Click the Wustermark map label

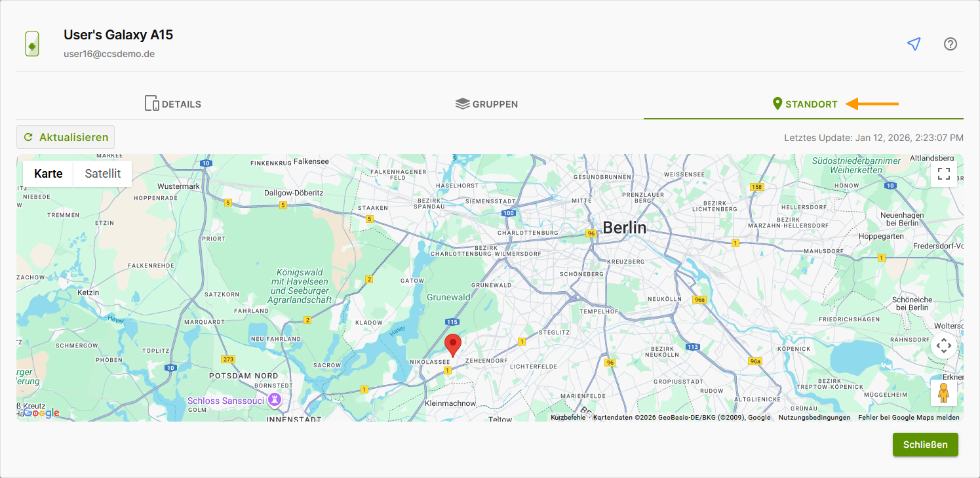tap(178, 186)
